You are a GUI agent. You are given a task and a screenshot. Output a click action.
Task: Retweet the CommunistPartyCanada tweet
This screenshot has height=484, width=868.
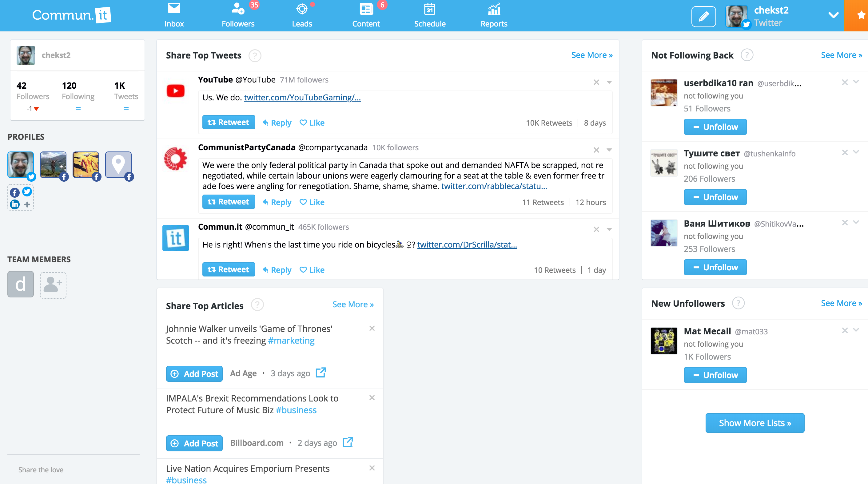229,202
